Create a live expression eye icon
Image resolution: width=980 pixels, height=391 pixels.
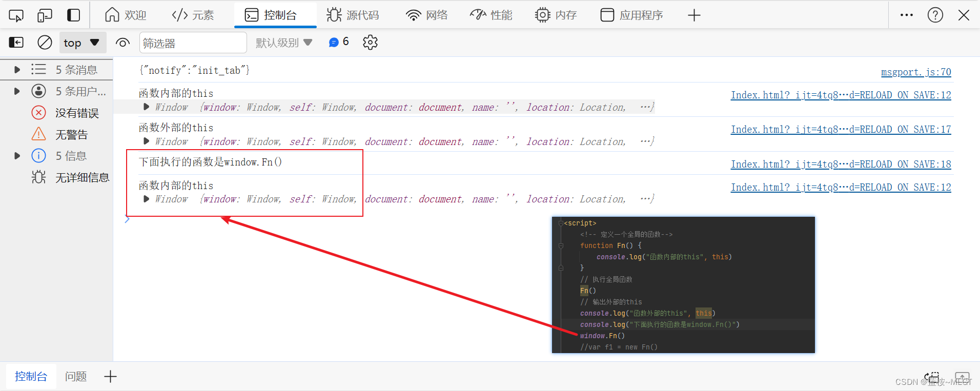122,43
